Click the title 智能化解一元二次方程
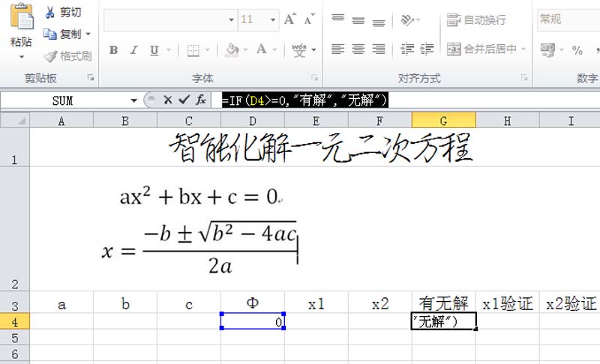The image size is (600, 364). [x=321, y=148]
